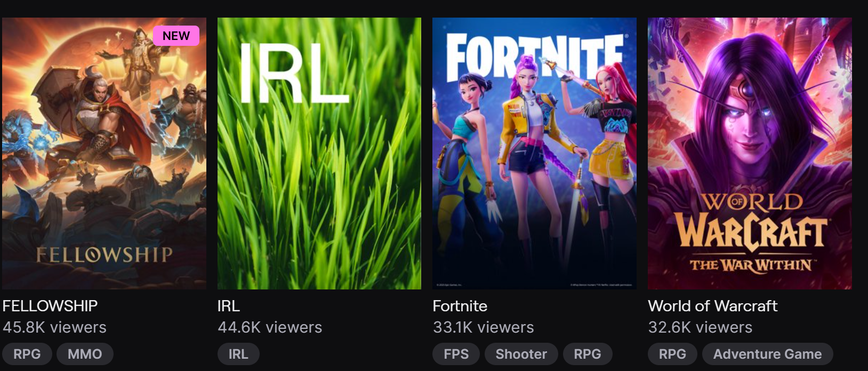Open the IRL grass cover thumbnail

pyautogui.click(x=319, y=154)
